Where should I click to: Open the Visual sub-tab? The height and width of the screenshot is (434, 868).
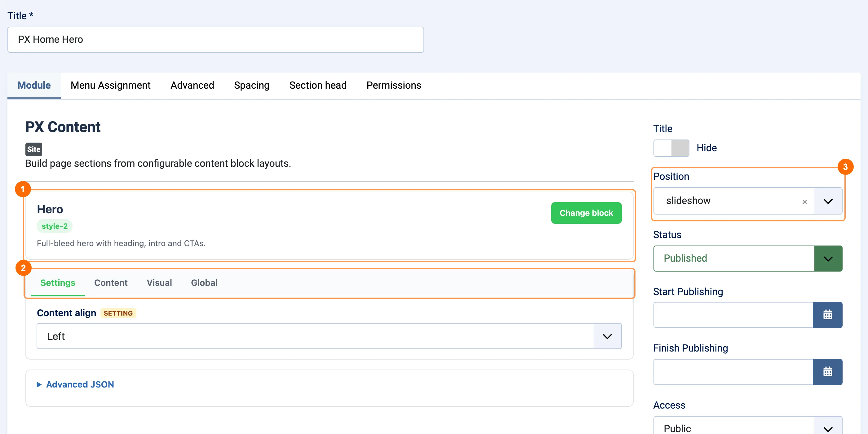(159, 283)
